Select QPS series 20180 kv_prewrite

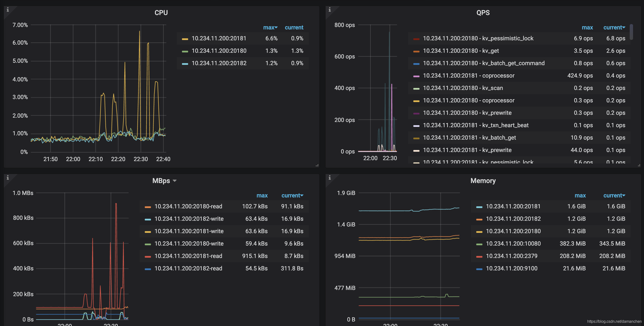point(467,113)
